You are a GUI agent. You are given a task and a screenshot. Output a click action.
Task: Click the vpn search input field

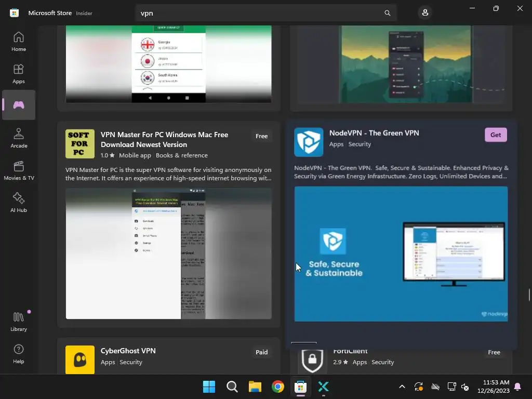(x=265, y=13)
